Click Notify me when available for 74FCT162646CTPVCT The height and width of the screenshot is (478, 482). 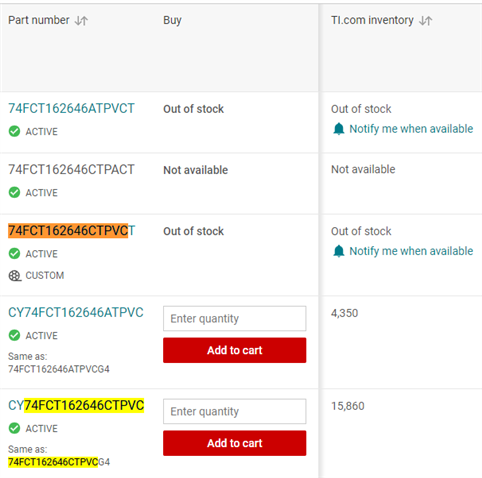[411, 251]
